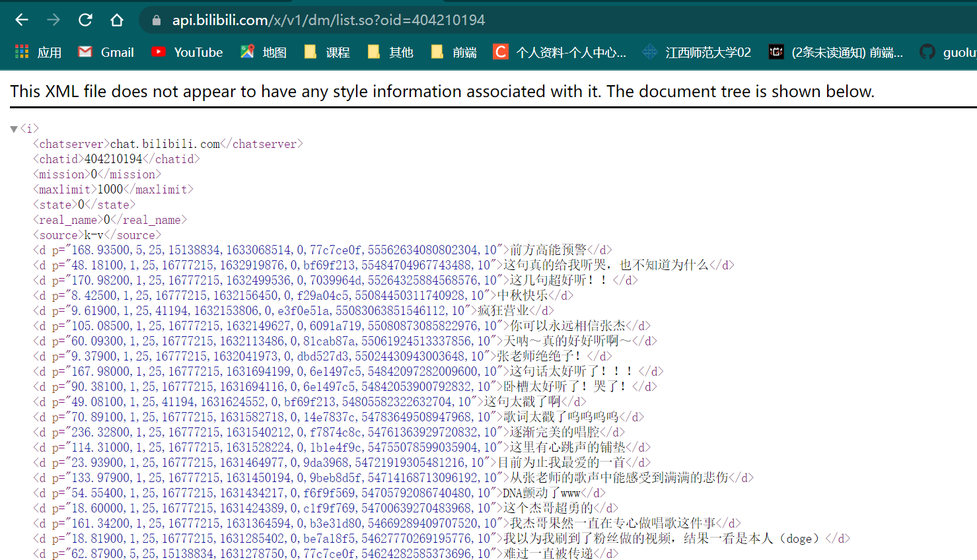977x560 pixels.
Task: Open the Gmail bookmark
Action: tap(106, 52)
